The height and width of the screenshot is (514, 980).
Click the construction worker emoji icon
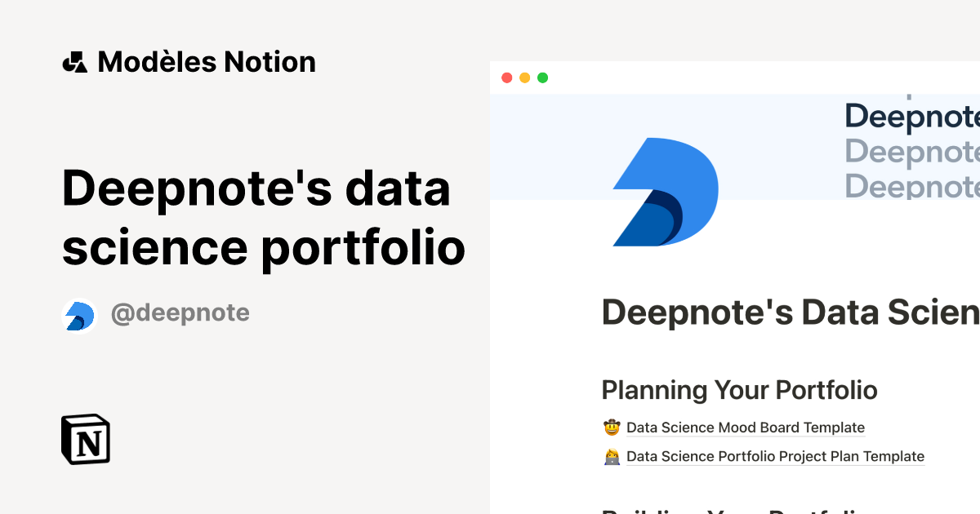(610, 455)
